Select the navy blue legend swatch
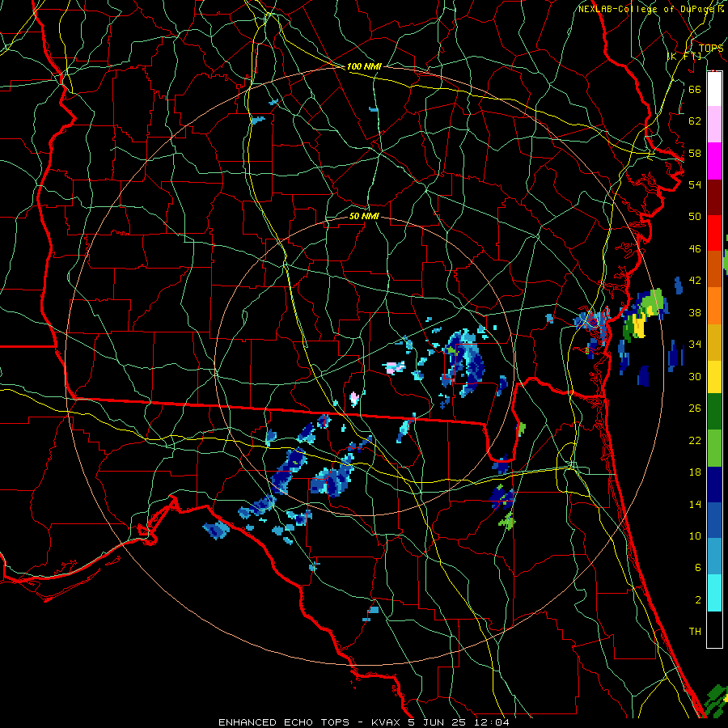 tap(714, 485)
